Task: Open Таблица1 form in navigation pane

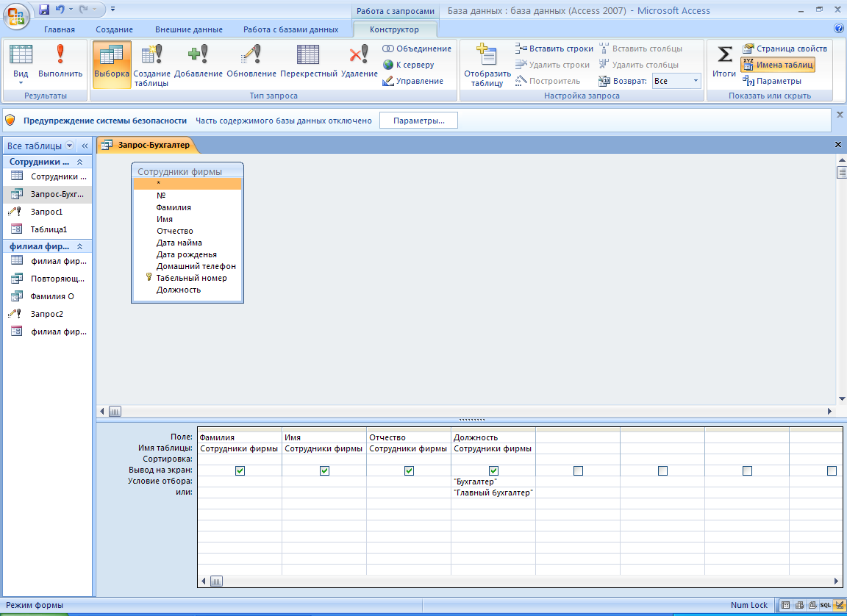Action: (49, 229)
